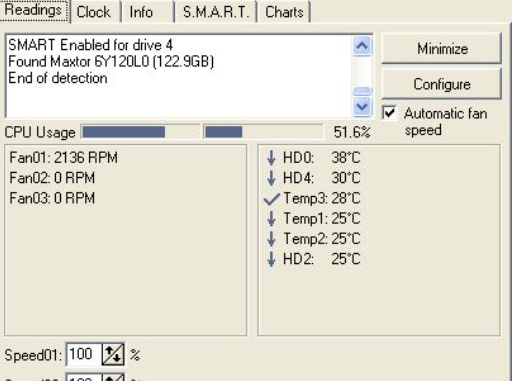
Task: Open the Clock tab
Action: click(95, 12)
